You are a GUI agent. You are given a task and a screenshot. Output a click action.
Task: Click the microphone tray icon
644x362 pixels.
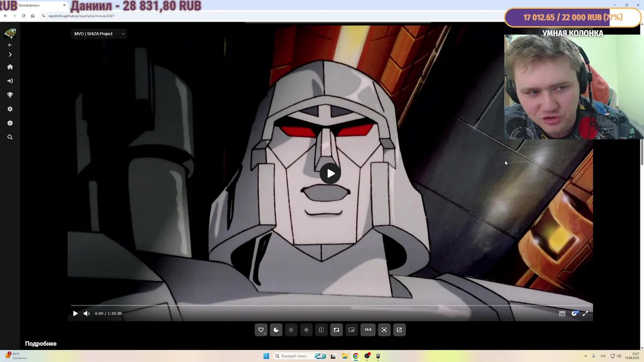[594, 356]
